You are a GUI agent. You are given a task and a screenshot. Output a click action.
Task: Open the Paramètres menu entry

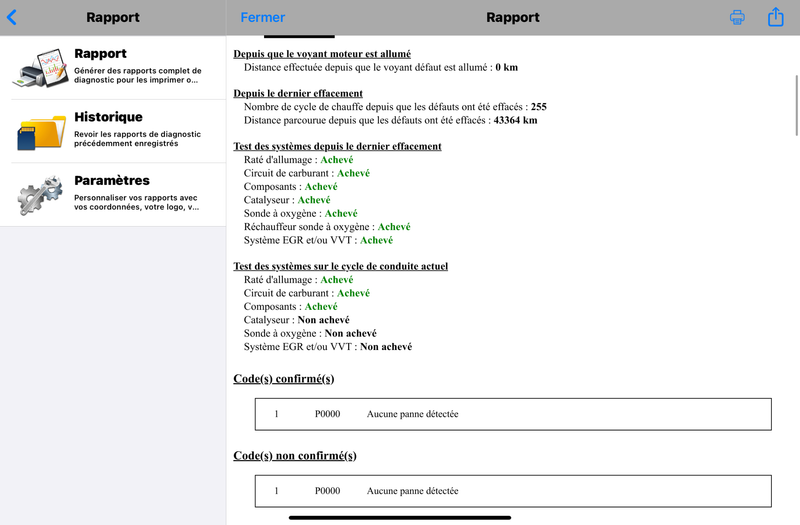pos(112,181)
